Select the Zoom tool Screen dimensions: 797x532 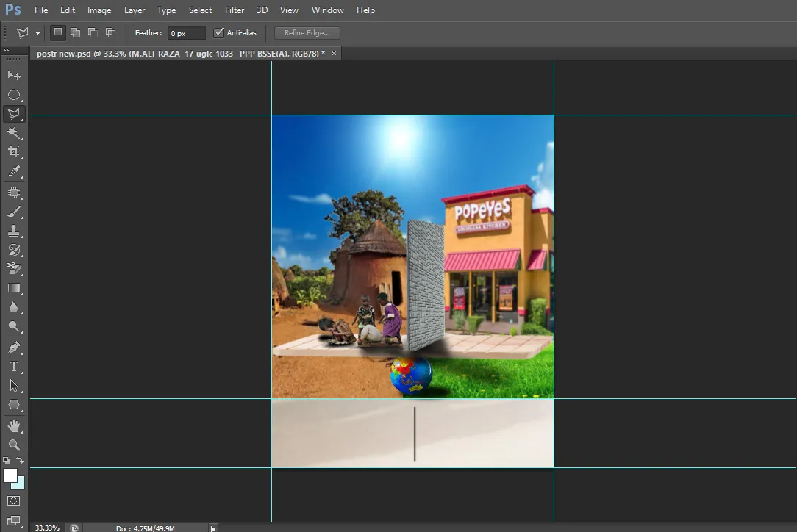pos(14,445)
